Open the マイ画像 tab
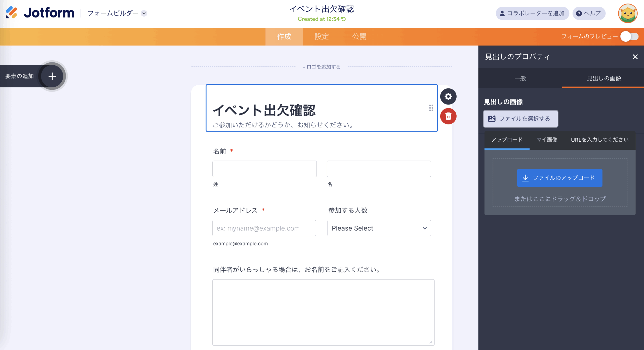This screenshot has width=644, height=350. tap(547, 140)
